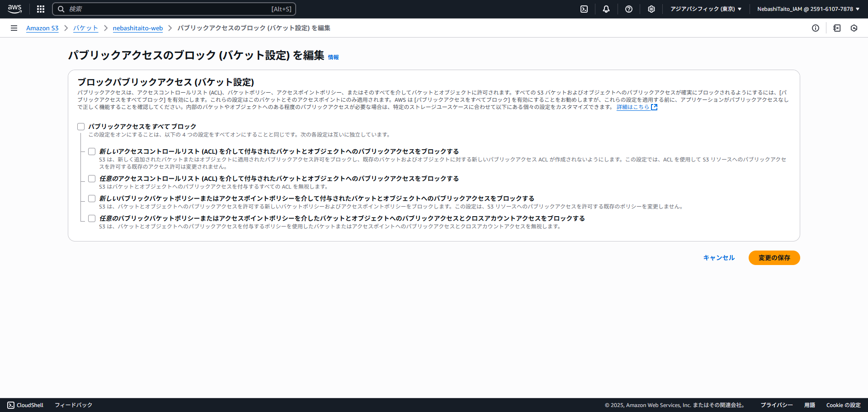The width and height of the screenshot is (868, 412).
Task: Expand the NebashiTaito_IAM account dropdown
Action: pyautogui.click(x=808, y=9)
